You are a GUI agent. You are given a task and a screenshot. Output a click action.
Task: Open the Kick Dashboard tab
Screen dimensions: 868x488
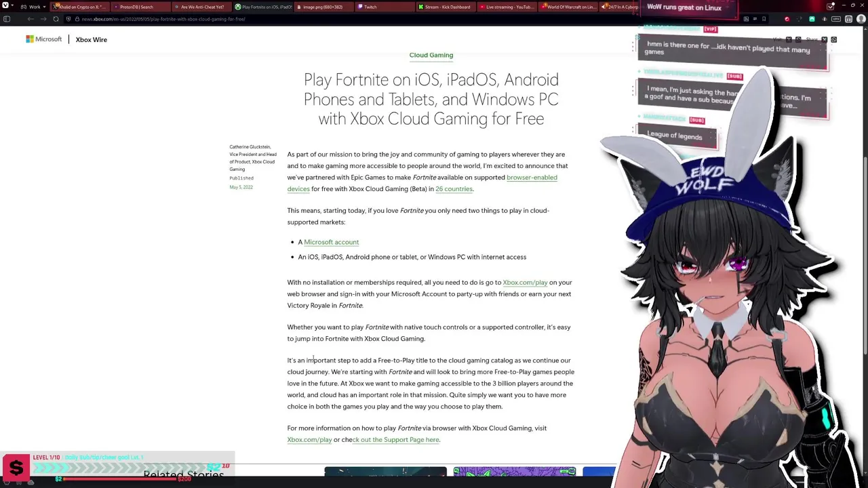pyautogui.click(x=447, y=7)
